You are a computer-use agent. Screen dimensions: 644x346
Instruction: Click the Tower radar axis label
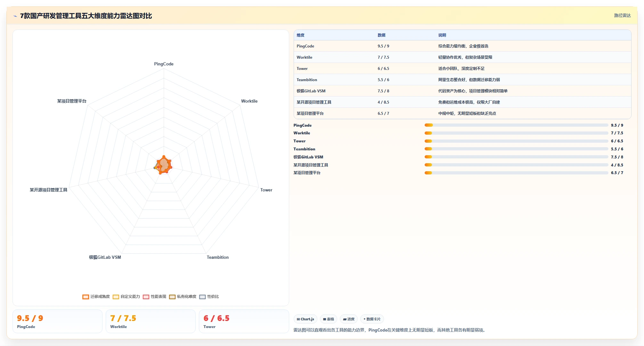[x=266, y=190]
